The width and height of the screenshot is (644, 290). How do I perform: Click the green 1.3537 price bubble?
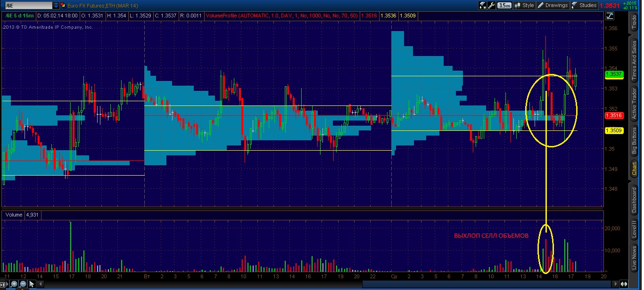pos(614,74)
